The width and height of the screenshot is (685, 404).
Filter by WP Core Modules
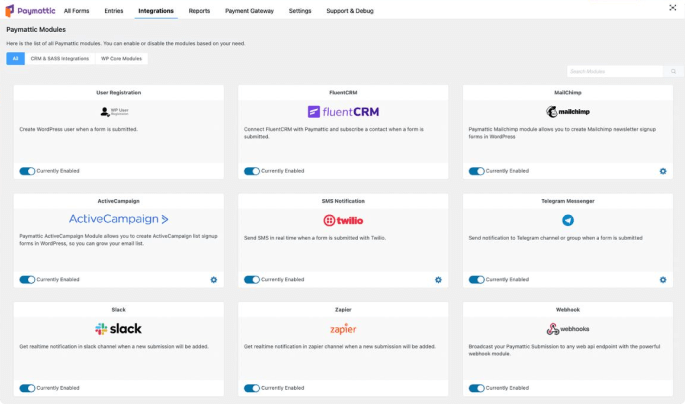click(121, 59)
